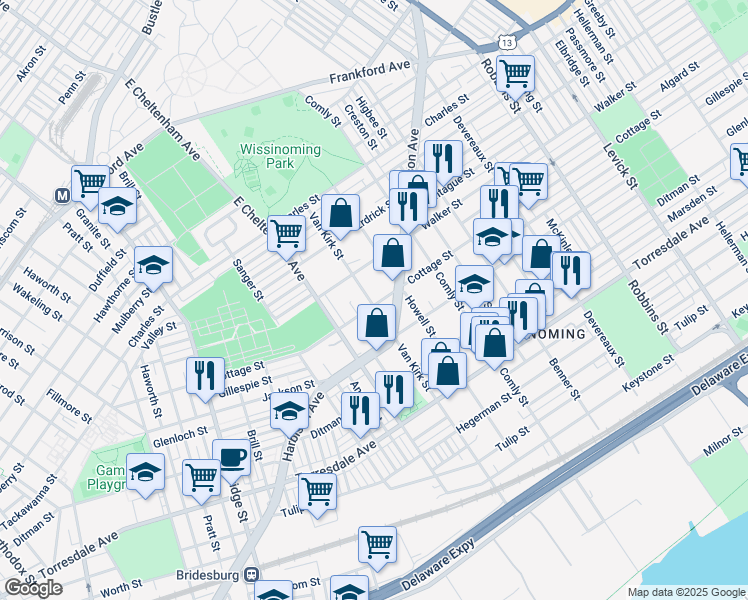
Task: Open the restaurant marker near Gillespie St label
Action: [x=205, y=378]
